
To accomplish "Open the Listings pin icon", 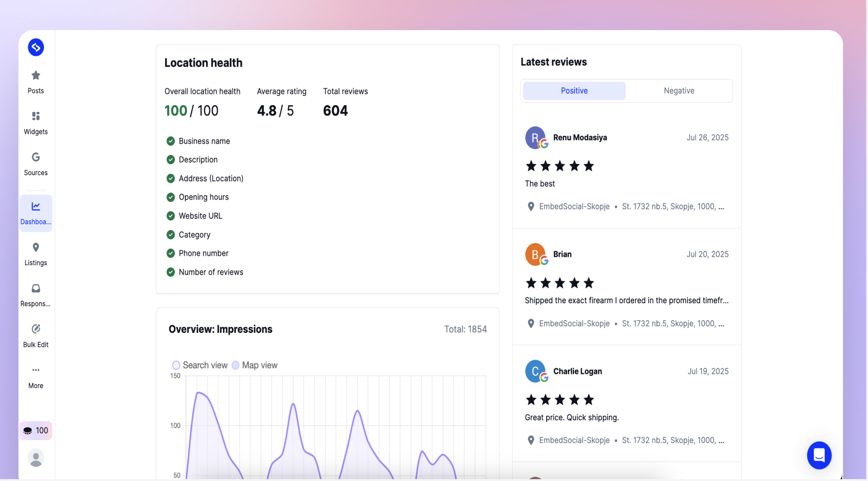I will point(36,247).
